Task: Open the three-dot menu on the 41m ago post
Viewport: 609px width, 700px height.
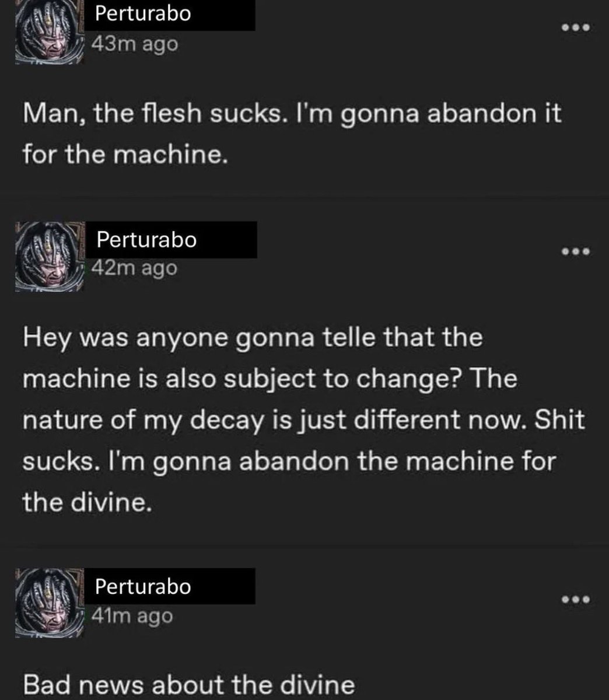Action: (576, 599)
